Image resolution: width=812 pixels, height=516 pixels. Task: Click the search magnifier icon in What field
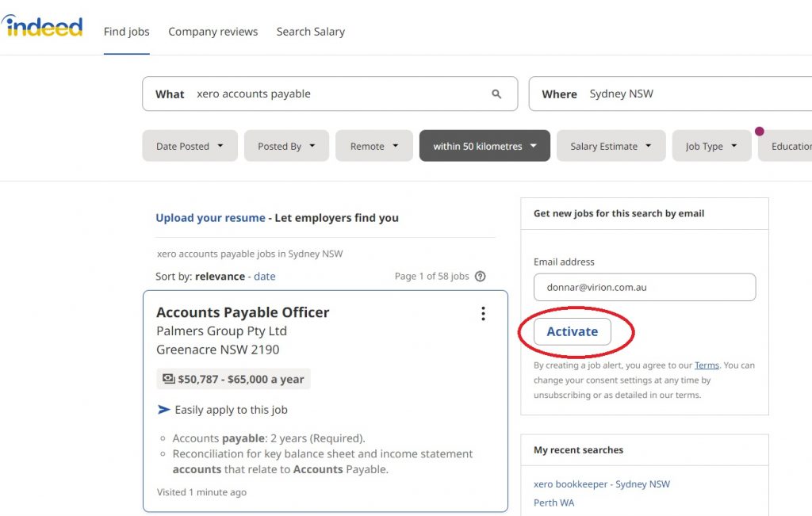(496, 94)
